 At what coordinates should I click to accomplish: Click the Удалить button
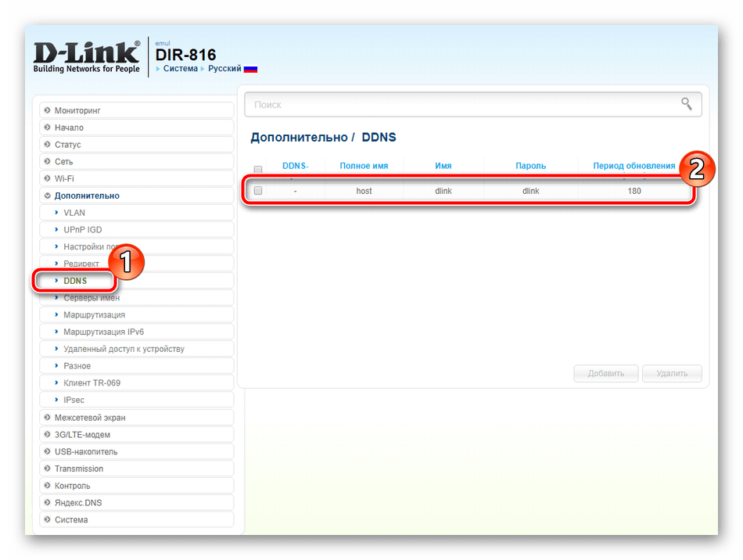pyautogui.click(x=672, y=373)
